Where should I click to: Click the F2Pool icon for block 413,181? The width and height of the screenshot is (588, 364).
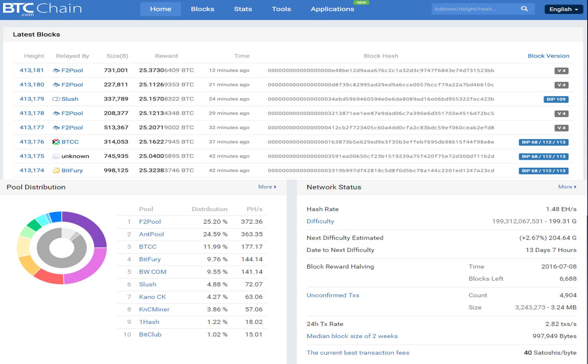pos(56,70)
